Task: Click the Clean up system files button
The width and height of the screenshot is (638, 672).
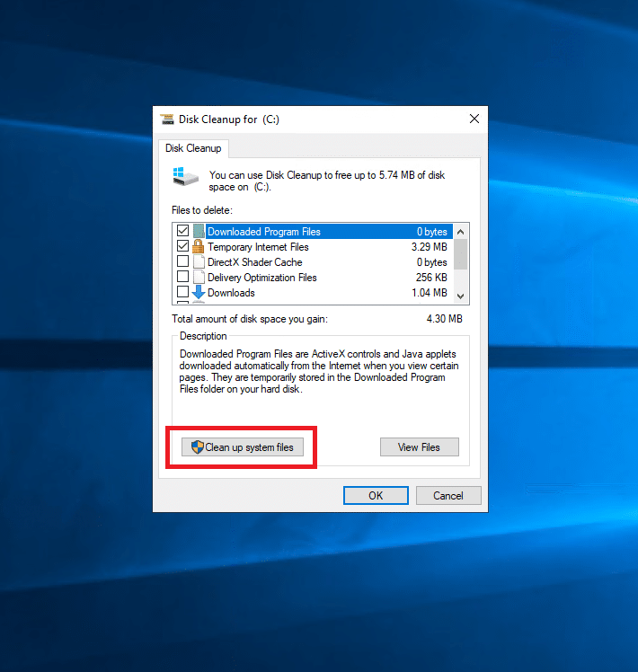Action: pos(243,447)
